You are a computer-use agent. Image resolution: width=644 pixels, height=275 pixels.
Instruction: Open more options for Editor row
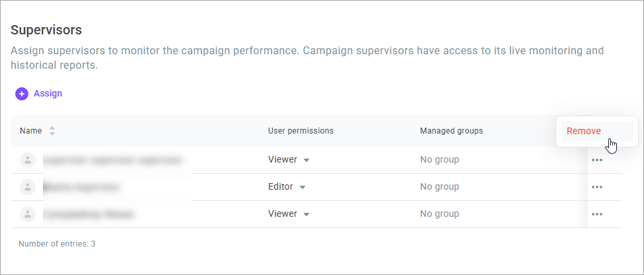pos(596,187)
